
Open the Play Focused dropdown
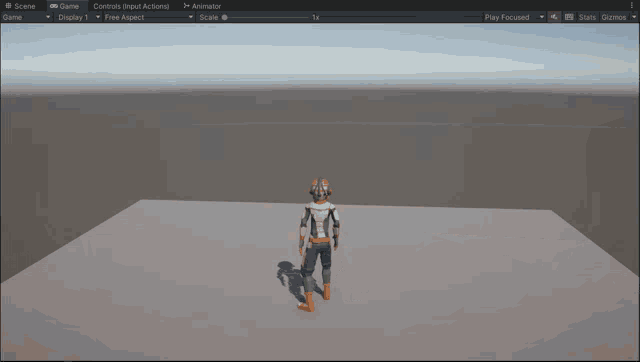tap(514, 17)
